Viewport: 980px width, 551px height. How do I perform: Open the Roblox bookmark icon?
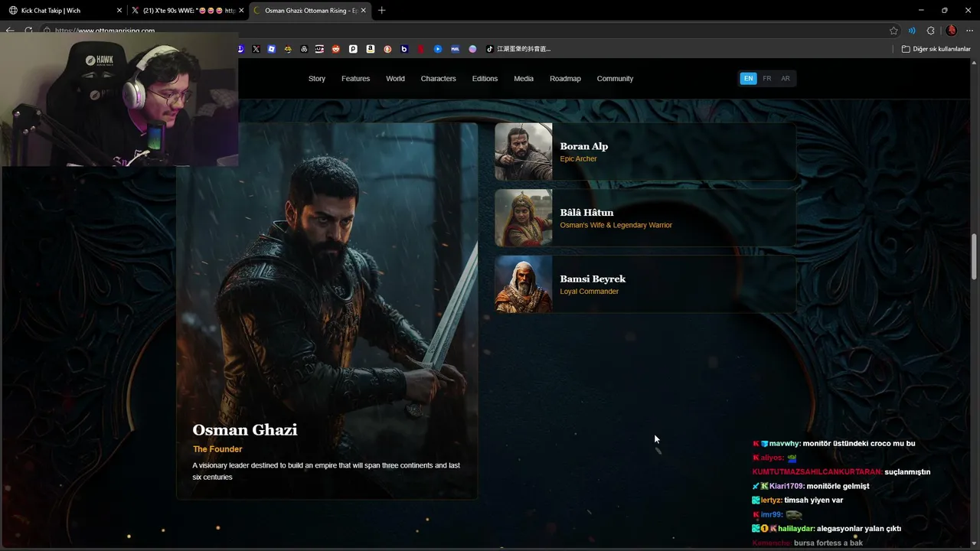(x=272, y=49)
